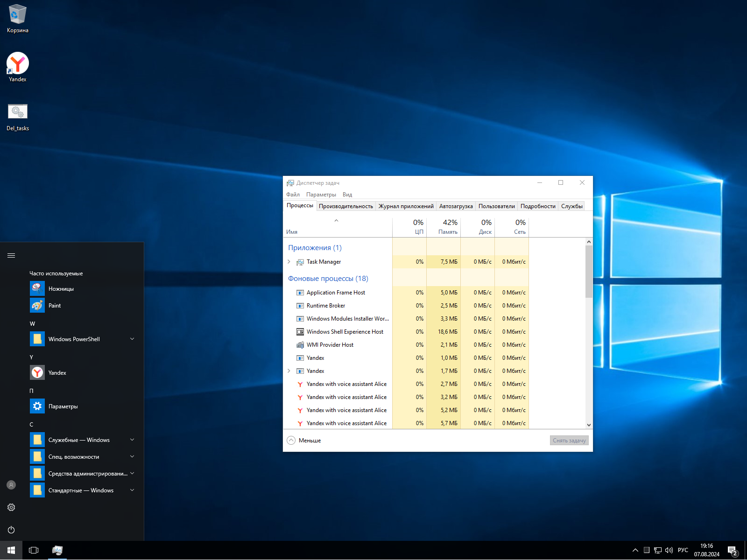Click the Show desktop strip at taskbar edge
Image resolution: width=747 pixels, height=560 pixels.
[746, 550]
